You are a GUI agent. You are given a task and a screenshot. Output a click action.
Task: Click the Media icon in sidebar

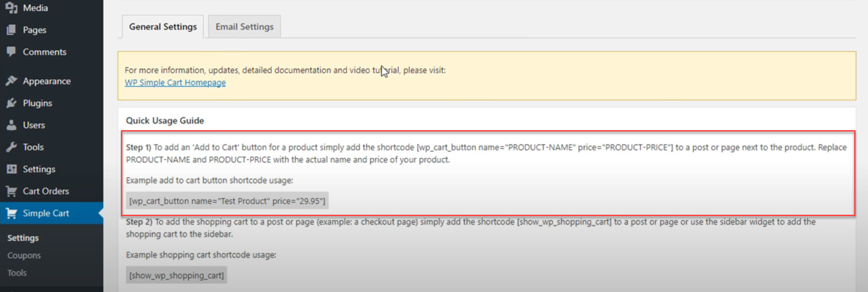pos(11,8)
